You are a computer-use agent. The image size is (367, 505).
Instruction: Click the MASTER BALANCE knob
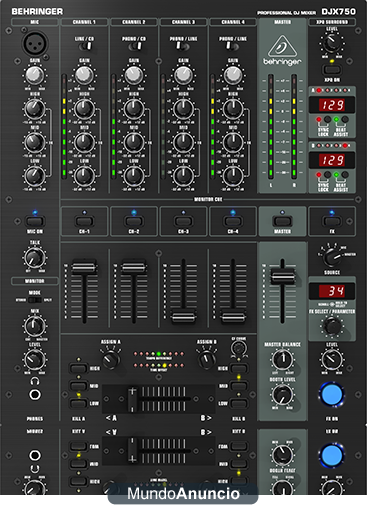pos(282,359)
